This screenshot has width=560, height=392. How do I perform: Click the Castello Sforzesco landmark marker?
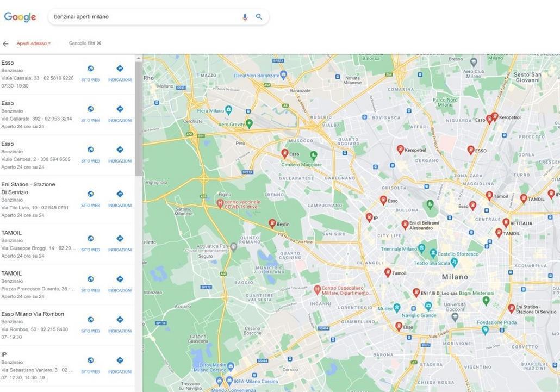pos(433,253)
